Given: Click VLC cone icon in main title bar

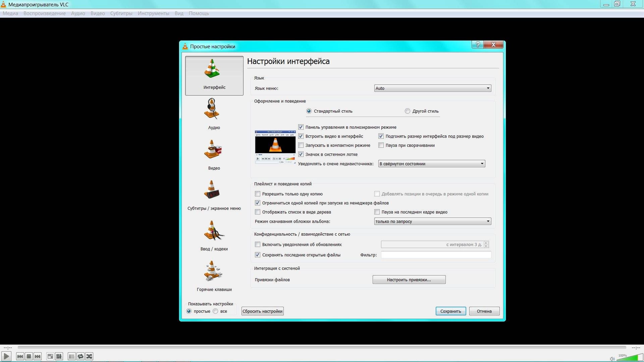Looking at the screenshot, I should (x=4, y=4).
